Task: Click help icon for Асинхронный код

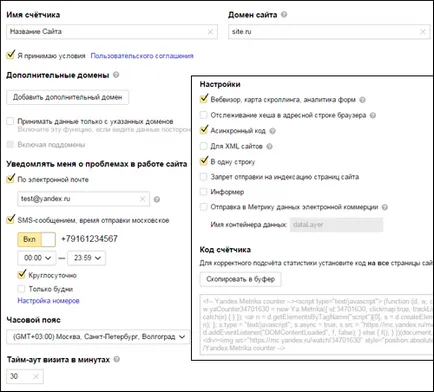Action: click(273, 131)
